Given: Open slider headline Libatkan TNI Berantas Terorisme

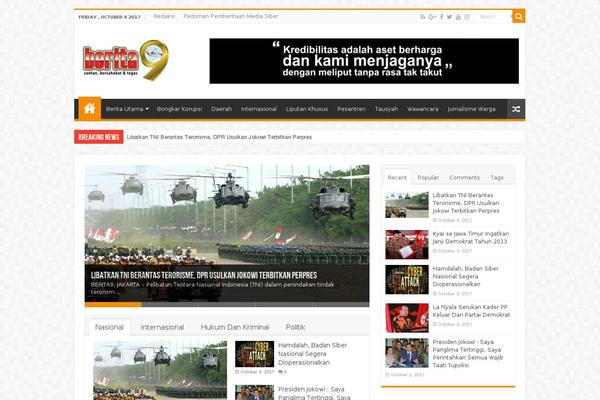Looking at the screenshot, I should (204, 275).
